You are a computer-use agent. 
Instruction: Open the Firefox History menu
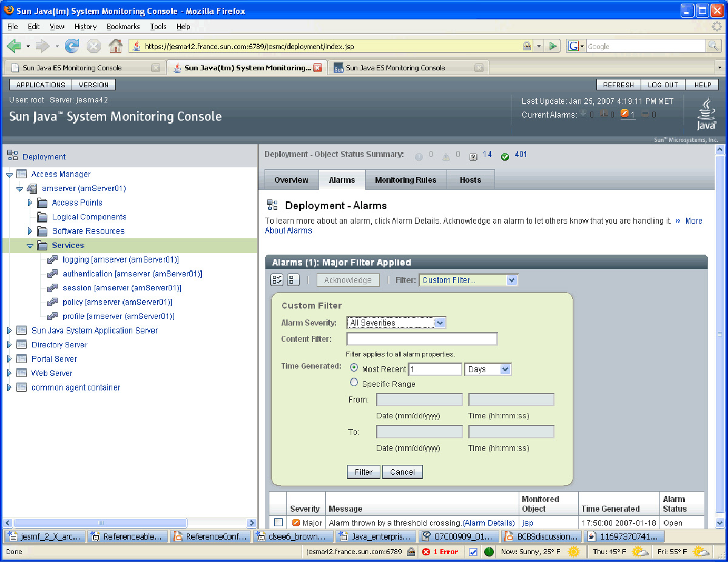pyautogui.click(x=86, y=27)
